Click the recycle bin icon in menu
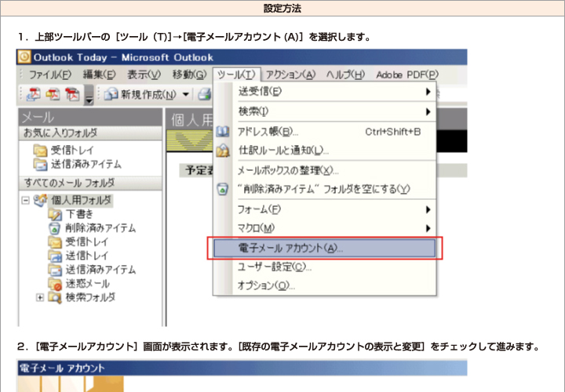The image size is (565, 392). 223,189
